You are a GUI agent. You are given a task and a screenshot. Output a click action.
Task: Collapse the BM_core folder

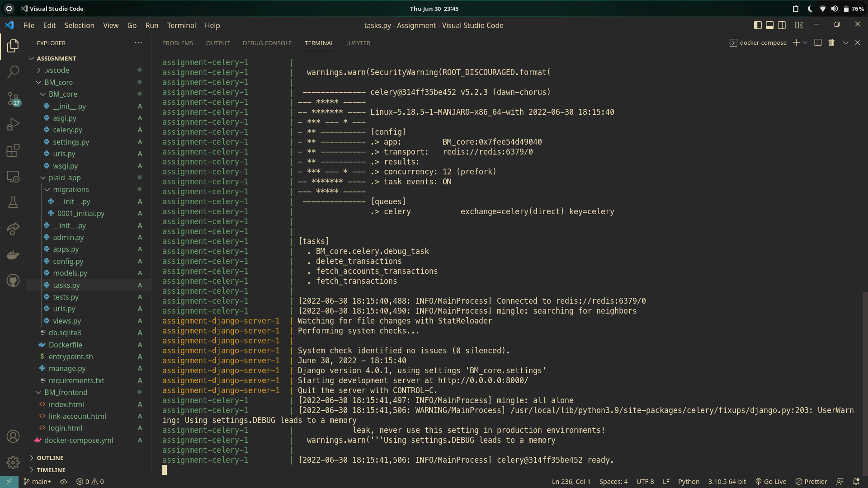58,82
